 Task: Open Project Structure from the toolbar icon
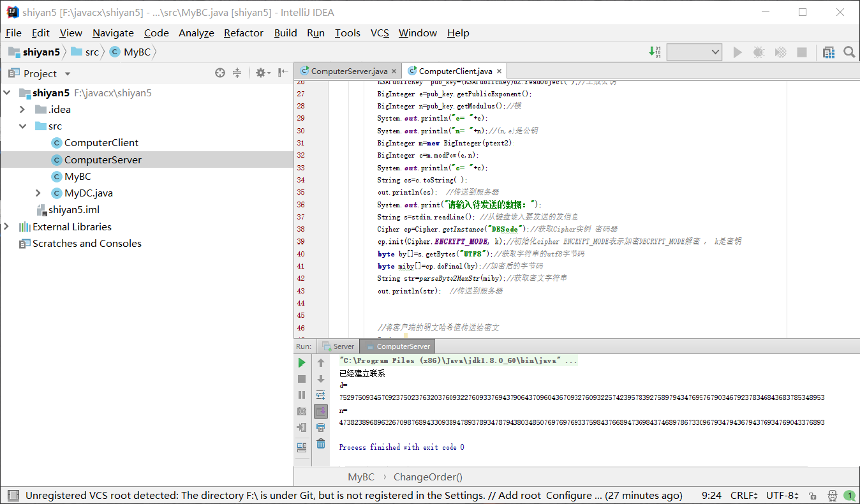pyautogui.click(x=829, y=52)
